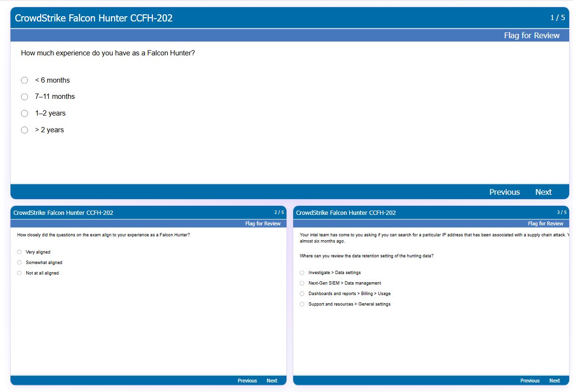Image resolution: width=573 pixels, height=392 pixels.
Task: Click the '3 / 5' page counter
Action: pyautogui.click(x=562, y=212)
